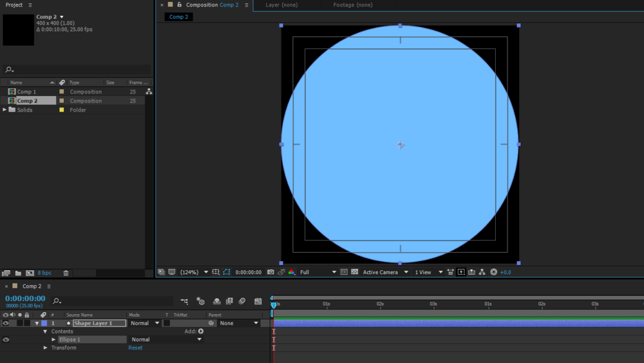Expand the Transform properties group
This screenshot has height=363, width=644.
click(45, 348)
